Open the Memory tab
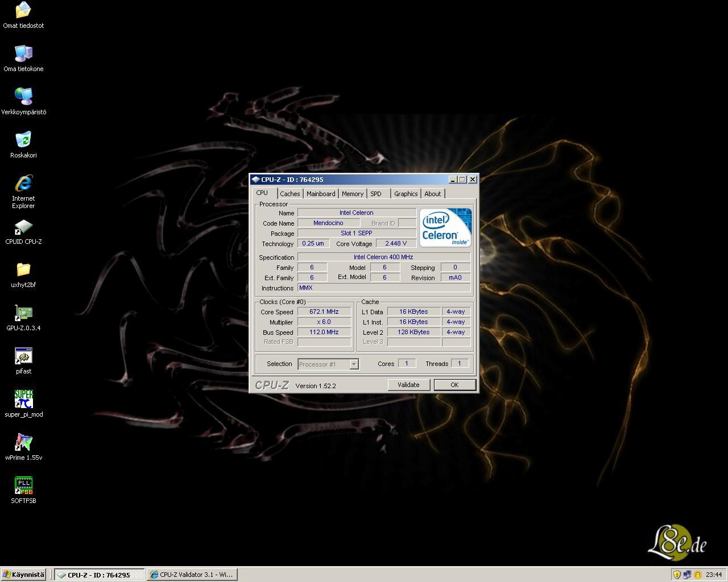This screenshot has width=728, height=582. pos(353,194)
